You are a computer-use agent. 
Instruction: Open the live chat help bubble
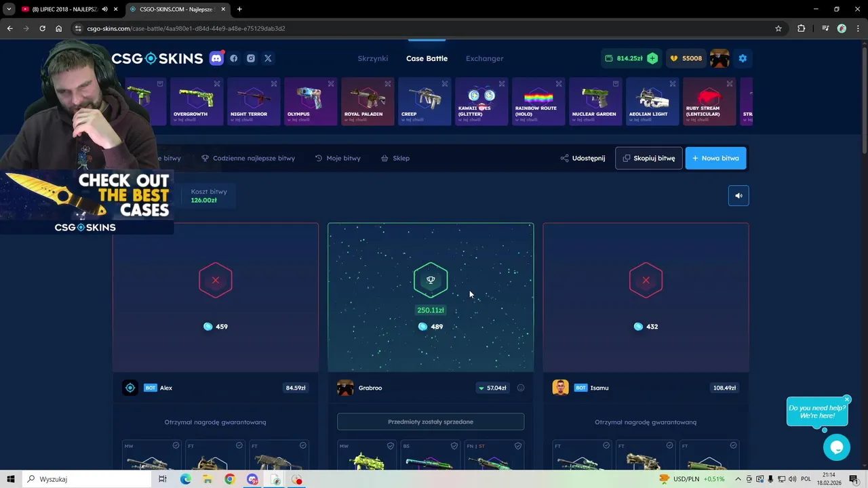coord(837,447)
